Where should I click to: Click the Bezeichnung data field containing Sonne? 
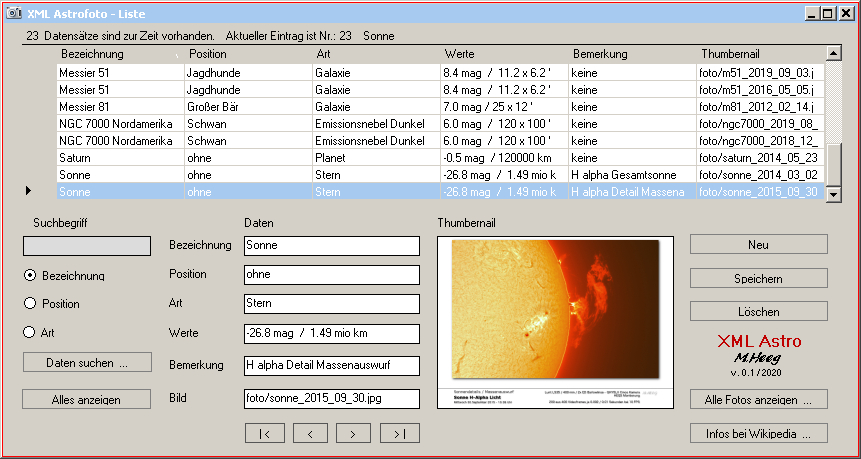(x=332, y=245)
